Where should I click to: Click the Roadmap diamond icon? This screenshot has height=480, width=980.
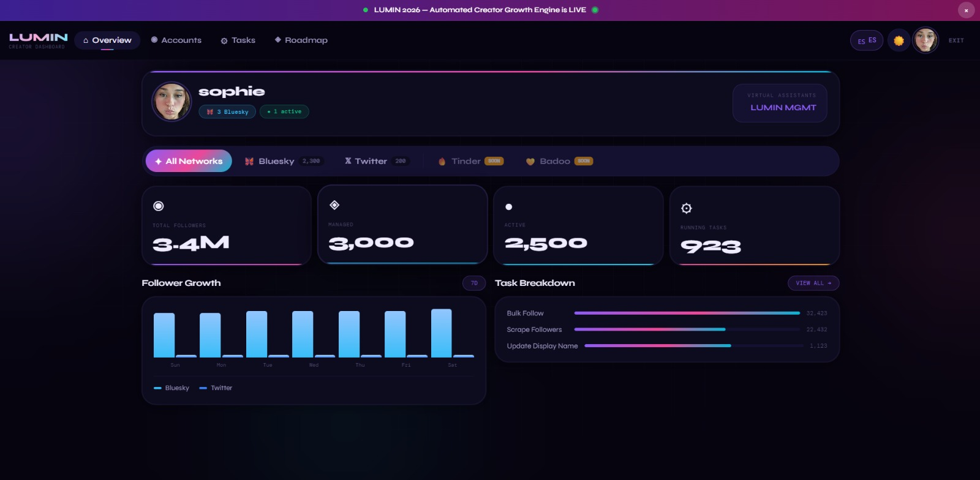(278, 40)
